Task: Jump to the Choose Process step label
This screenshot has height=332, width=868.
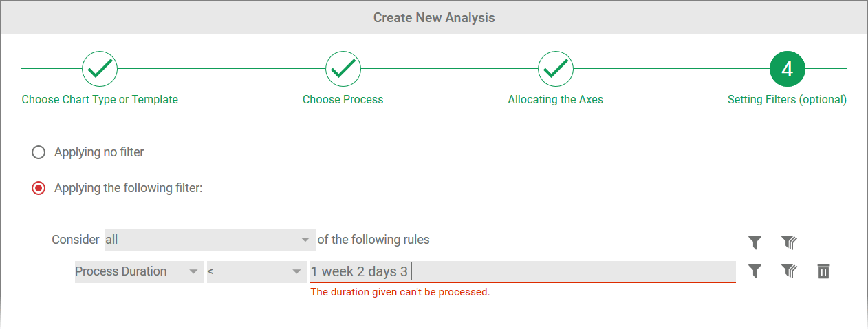Action: tap(343, 99)
